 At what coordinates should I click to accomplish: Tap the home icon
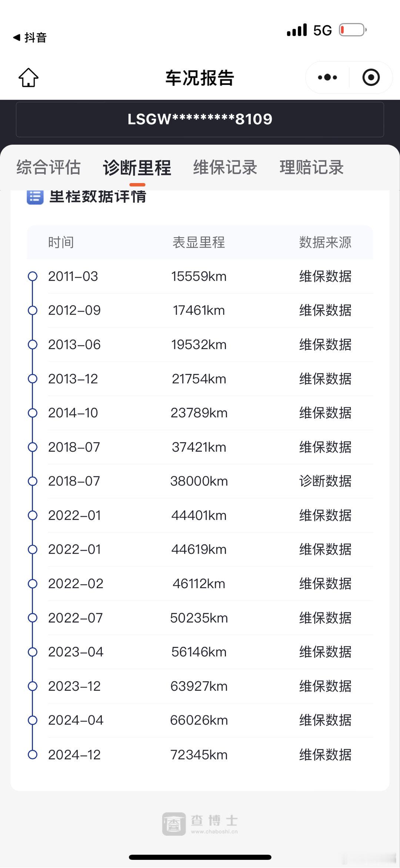(29, 77)
